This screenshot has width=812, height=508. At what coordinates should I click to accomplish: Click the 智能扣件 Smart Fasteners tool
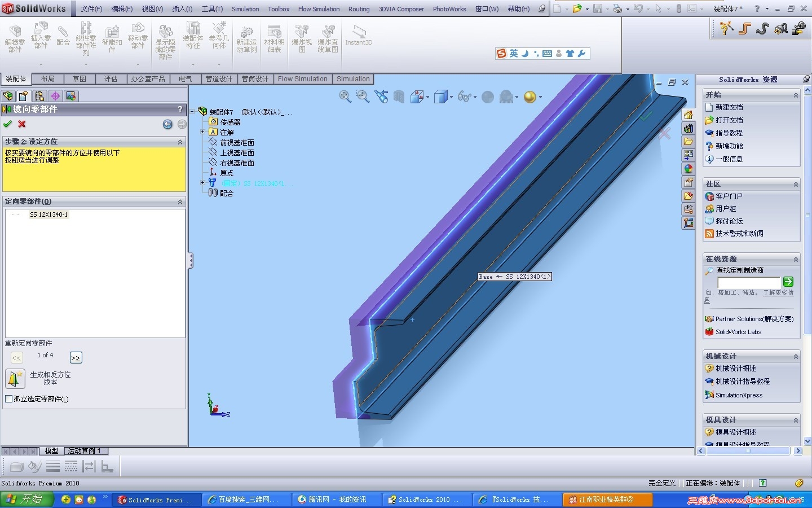(112, 38)
